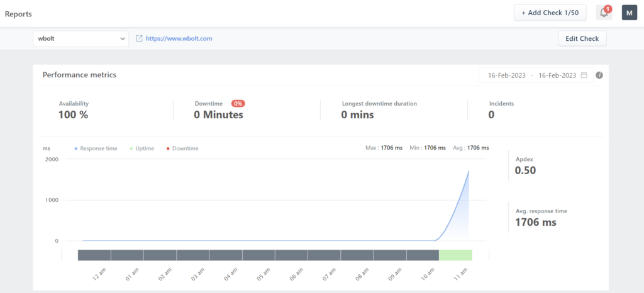644x293 pixels.
Task: Toggle the Uptime legend series
Action: coord(145,148)
